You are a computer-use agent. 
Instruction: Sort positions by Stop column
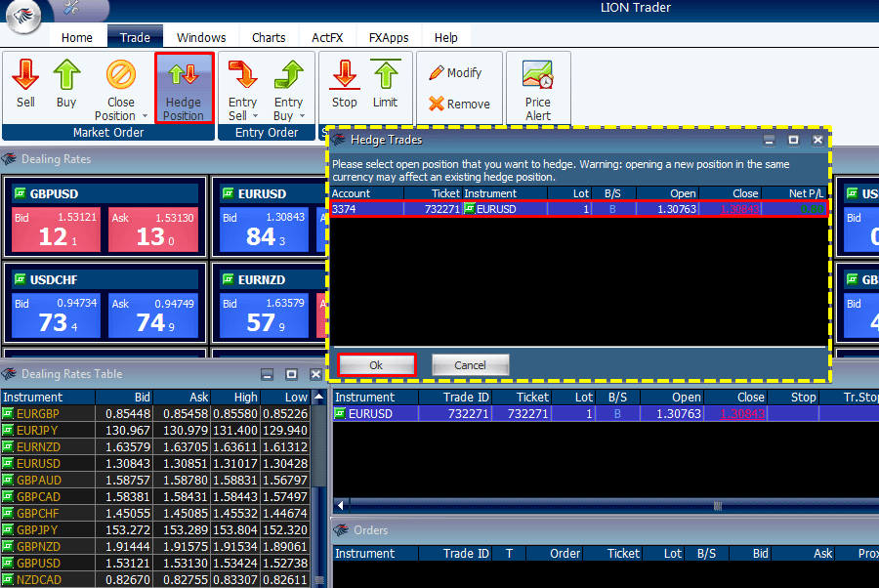coord(793,397)
